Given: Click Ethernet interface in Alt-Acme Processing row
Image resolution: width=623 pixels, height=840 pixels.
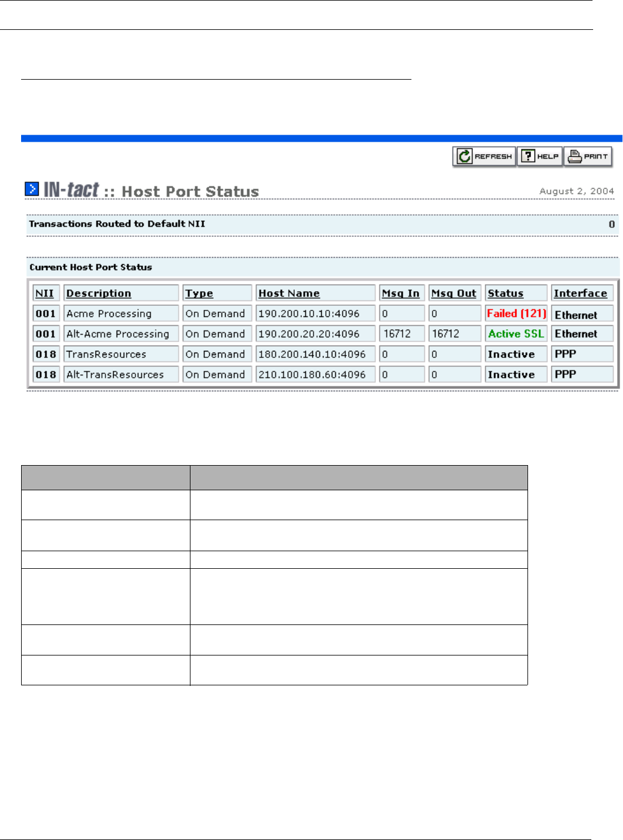Looking at the screenshot, I should point(576,334).
